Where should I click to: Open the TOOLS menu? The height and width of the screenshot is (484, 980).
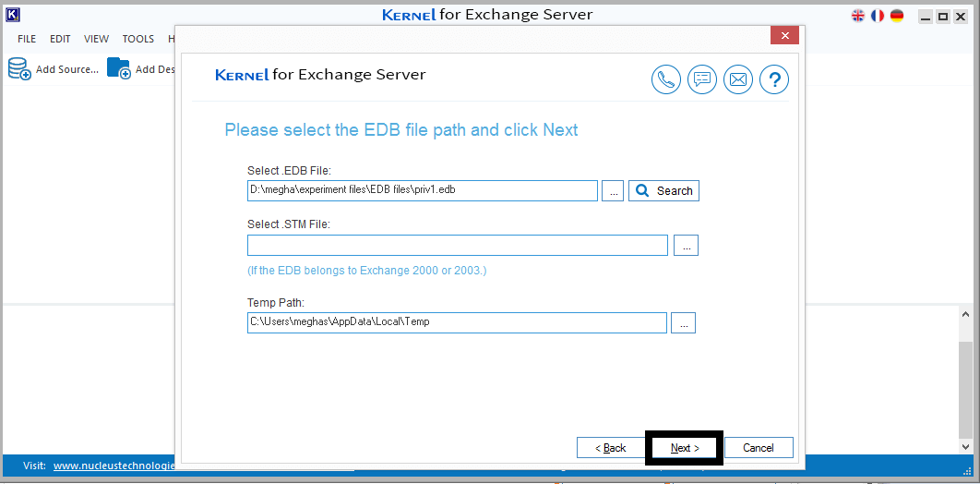click(x=138, y=39)
